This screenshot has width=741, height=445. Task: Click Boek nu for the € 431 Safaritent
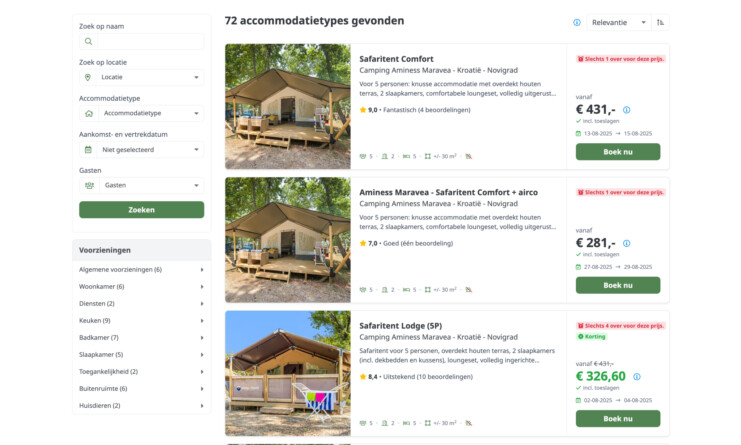point(617,152)
